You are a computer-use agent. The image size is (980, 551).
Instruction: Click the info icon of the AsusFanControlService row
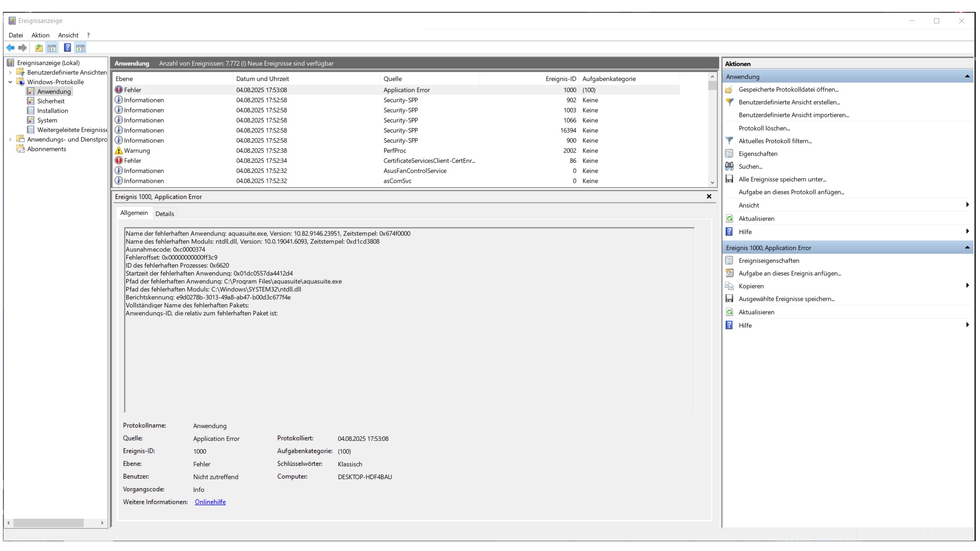[119, 170]
